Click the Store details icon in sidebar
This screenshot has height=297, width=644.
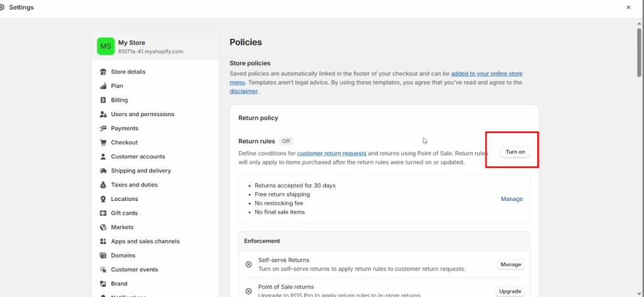click(103, 72)
